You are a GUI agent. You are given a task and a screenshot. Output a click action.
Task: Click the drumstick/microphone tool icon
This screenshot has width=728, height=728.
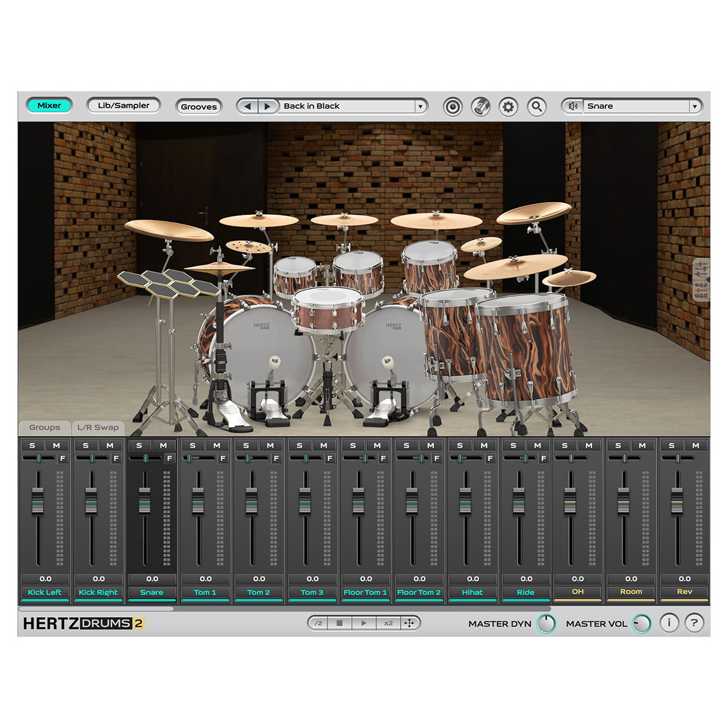(x=480, y=107)
